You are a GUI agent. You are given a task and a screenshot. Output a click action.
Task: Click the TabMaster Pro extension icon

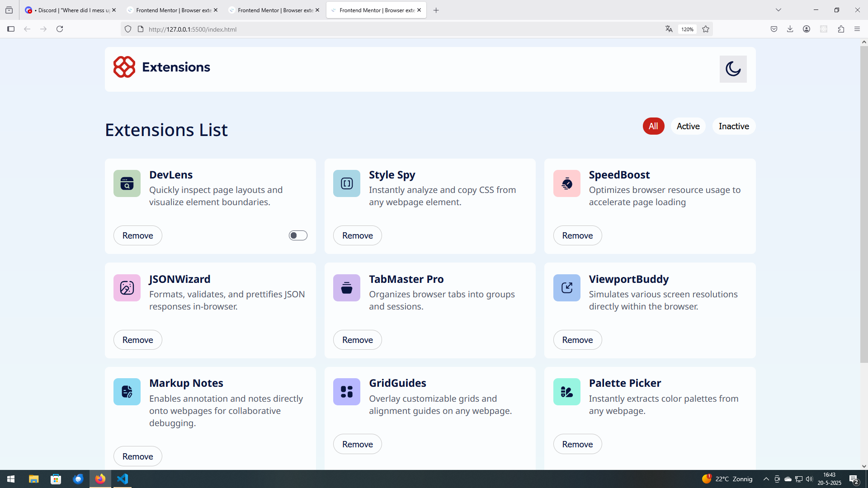[347, 288]
